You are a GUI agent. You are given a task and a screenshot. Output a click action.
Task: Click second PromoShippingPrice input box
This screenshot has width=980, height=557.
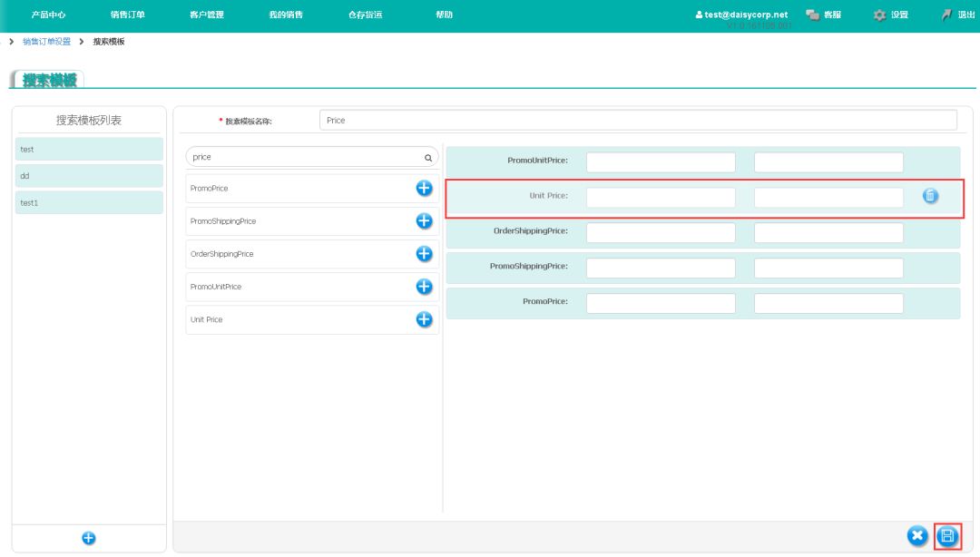828,268
